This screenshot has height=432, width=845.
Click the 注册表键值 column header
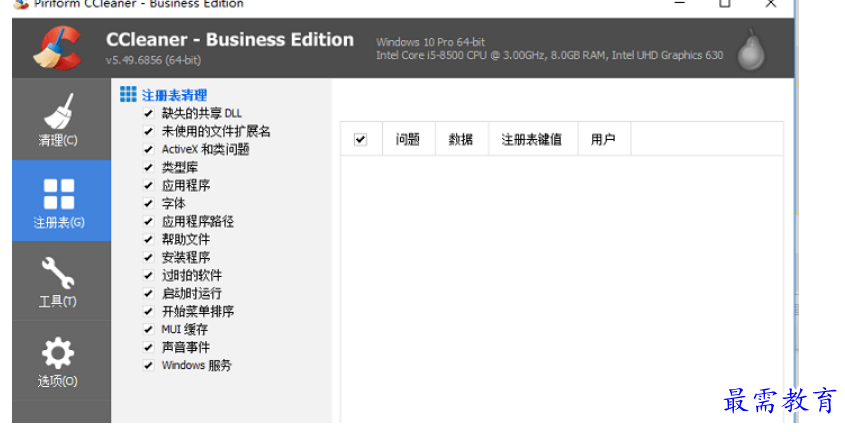click(533, 139)
